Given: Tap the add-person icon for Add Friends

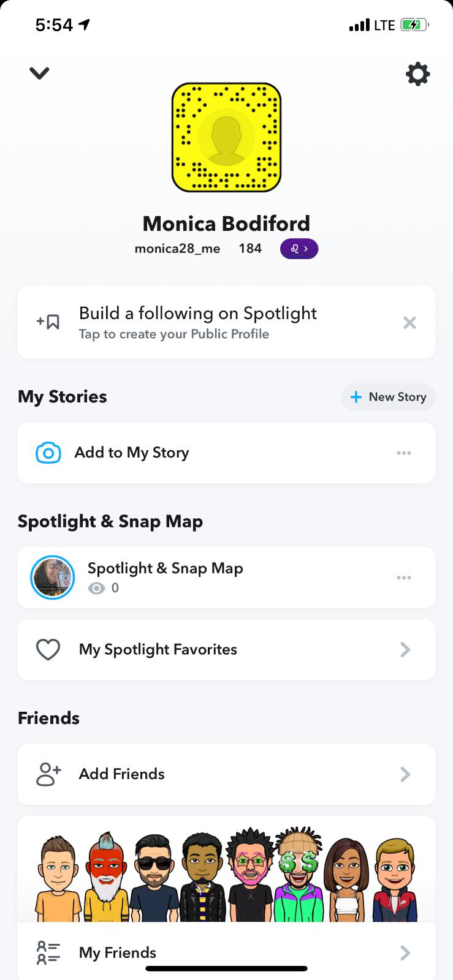Looking at the screenshot, I should coord(48,774).
